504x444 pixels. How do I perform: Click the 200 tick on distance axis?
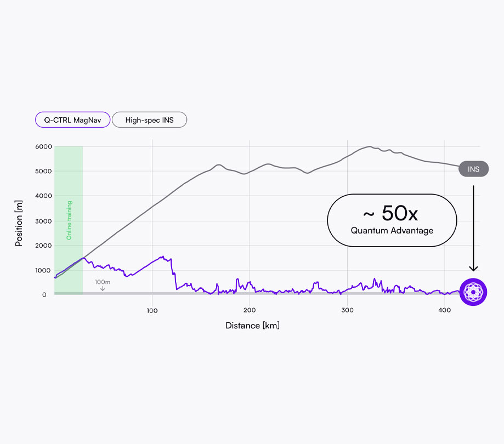tap(250, 310)
